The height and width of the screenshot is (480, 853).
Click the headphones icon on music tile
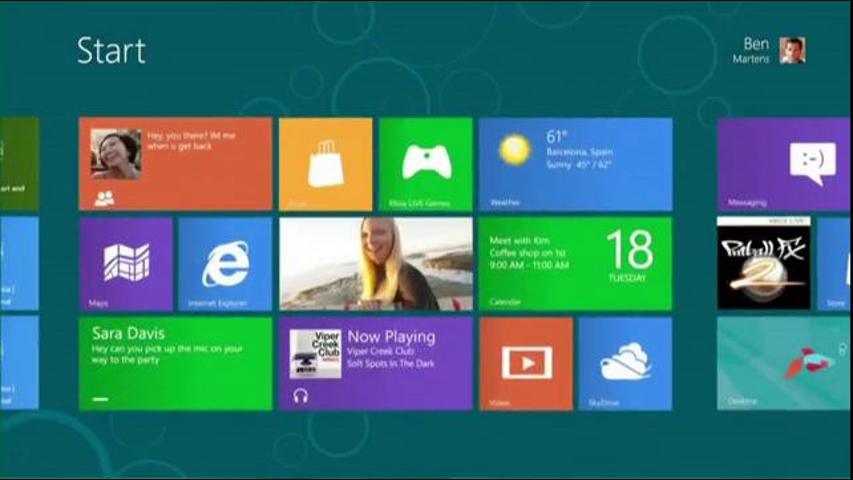[300, 396]
